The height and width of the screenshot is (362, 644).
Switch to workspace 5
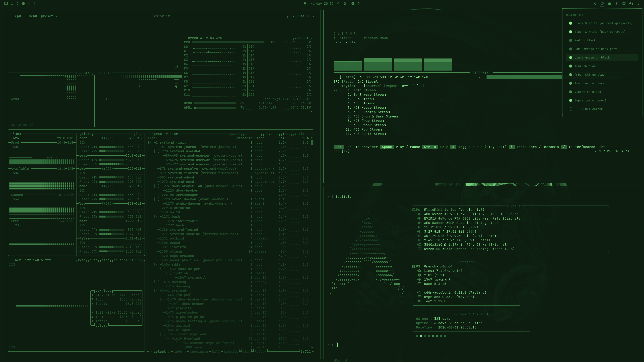35,4
